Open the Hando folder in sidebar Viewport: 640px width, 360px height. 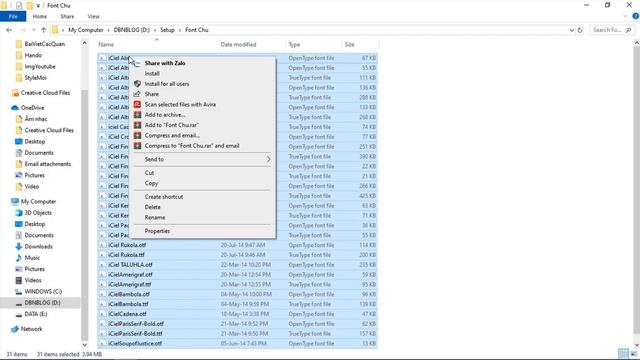33,55
